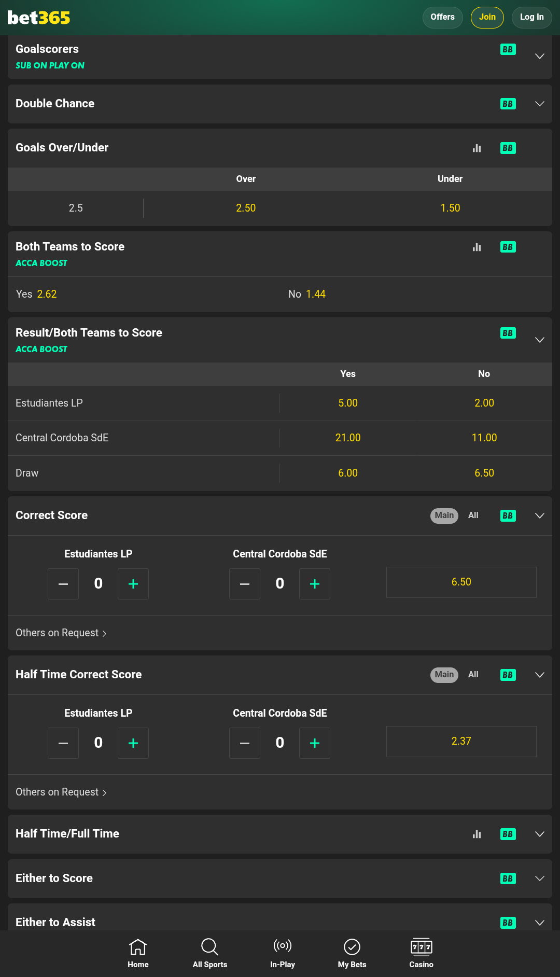Viewport: 560px width, 977px height.
Task: Click the Bet Builder badge beside Double Chance
Action: tap(508, 104)
